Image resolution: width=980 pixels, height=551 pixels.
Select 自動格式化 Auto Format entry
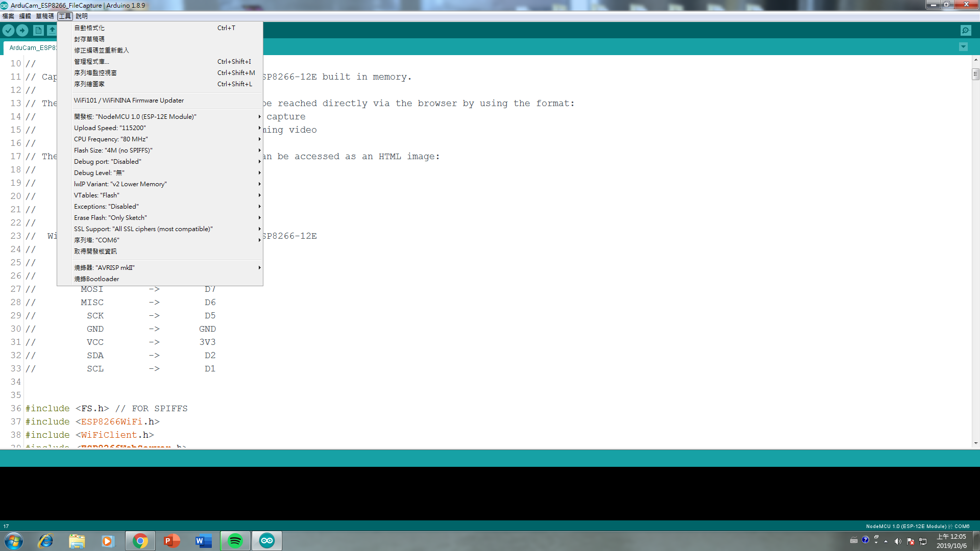click(x=160, y=28)
